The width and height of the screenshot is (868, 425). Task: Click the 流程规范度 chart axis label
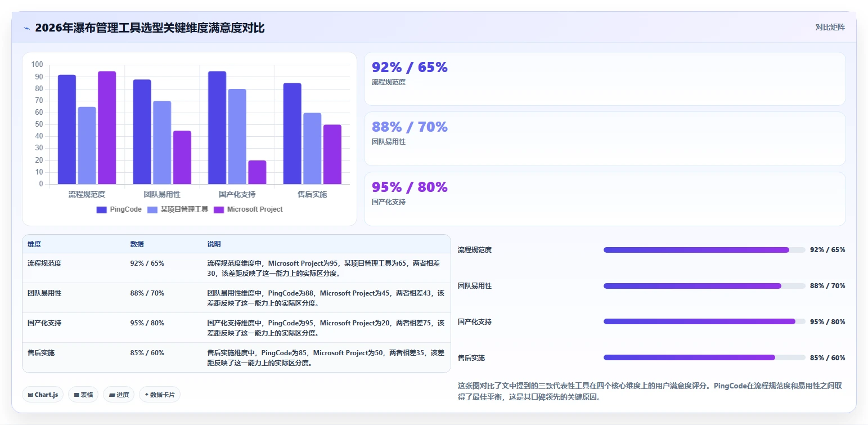[x=87, y=194]
